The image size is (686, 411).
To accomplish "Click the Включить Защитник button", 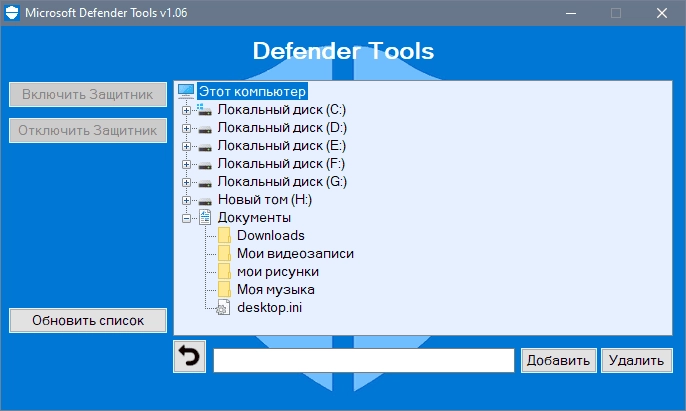I will (x=88, y=94).
